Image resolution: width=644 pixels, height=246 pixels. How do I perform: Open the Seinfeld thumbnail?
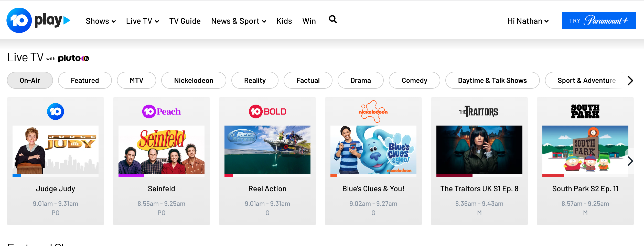pyautogui.click(x=162, y=150)
